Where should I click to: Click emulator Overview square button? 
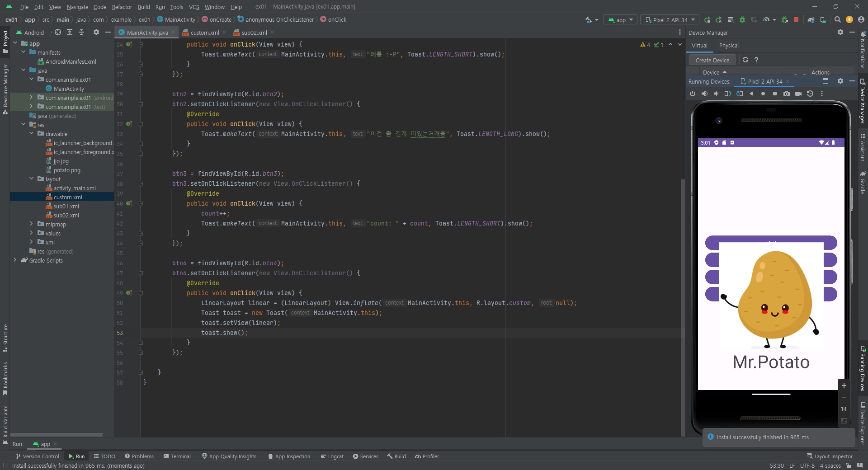coord(775,94)
